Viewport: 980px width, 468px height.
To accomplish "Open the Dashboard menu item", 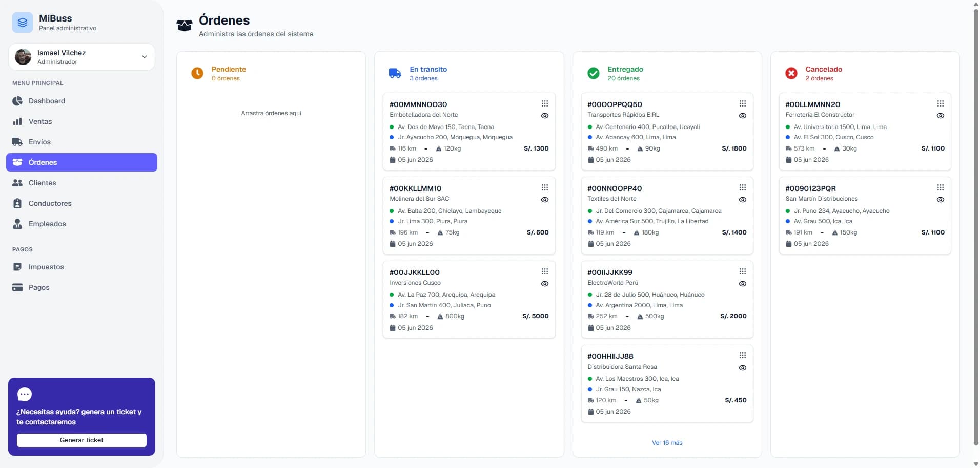I will pos(81,101).
